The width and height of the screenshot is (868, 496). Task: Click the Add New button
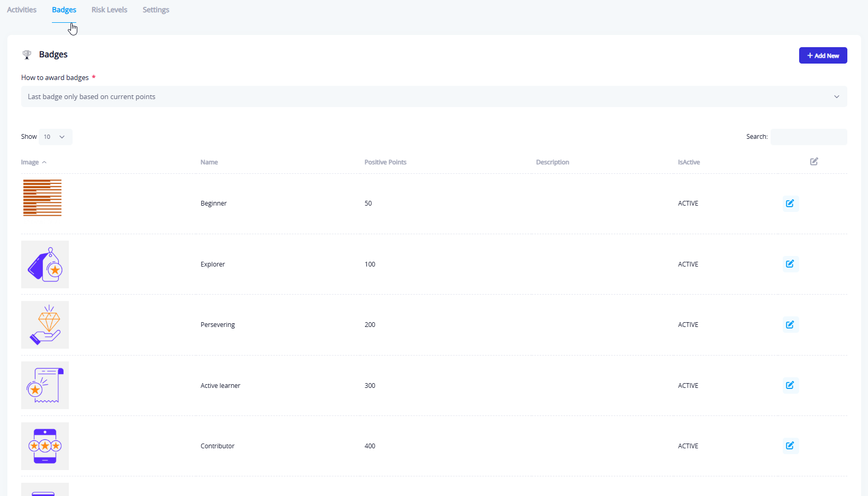tap(822, 56)
